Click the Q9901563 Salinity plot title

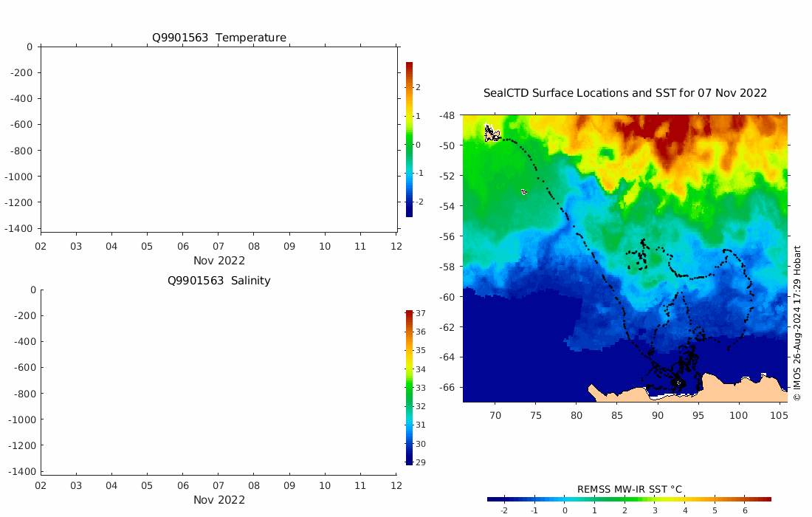pos(219,280)
